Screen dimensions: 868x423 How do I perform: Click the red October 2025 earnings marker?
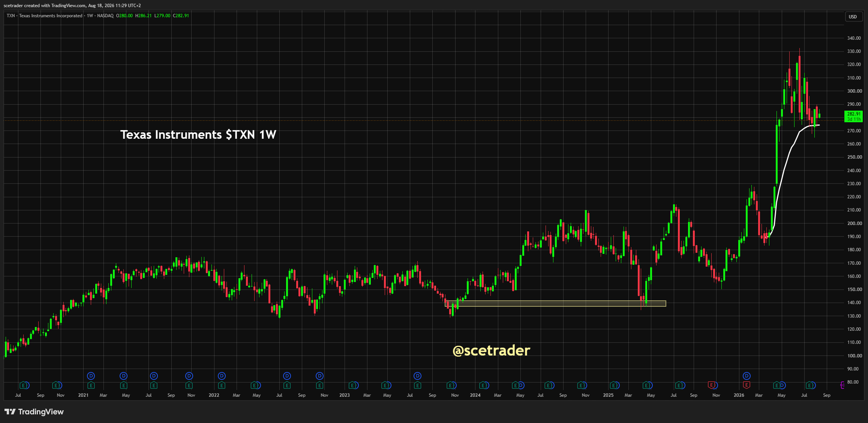point(711,385)
